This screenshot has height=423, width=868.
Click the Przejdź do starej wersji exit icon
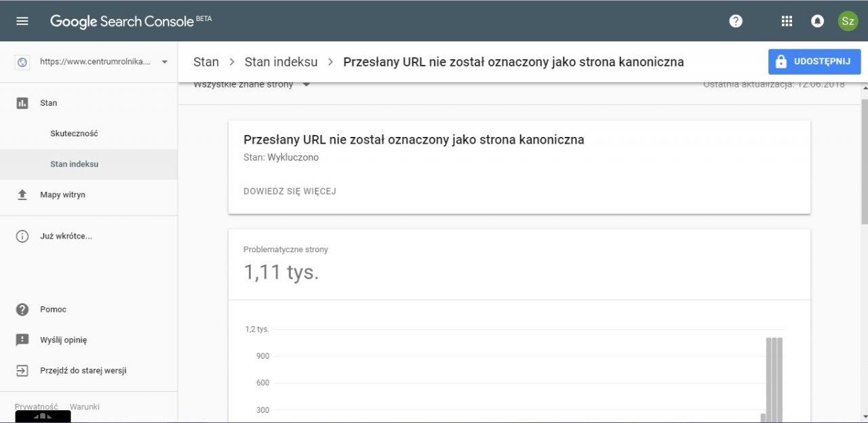click(x=22, y=371)
